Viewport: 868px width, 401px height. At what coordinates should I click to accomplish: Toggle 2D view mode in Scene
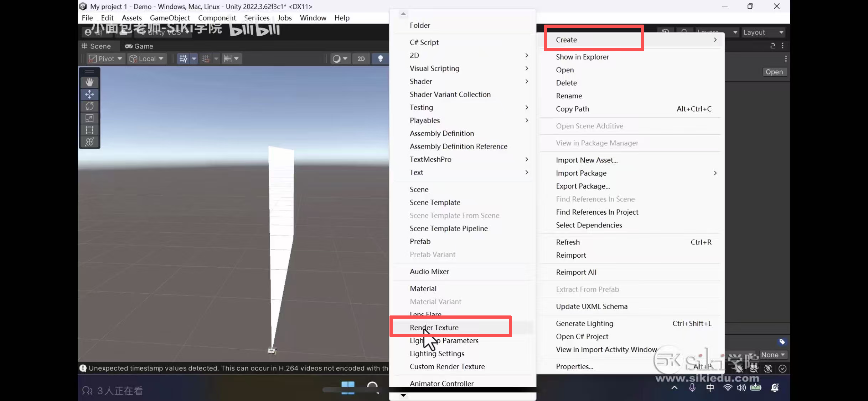[x=361, y=58]
